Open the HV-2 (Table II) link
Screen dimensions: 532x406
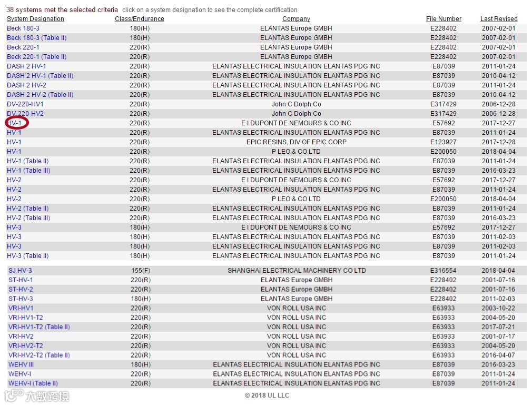[28, 209]
